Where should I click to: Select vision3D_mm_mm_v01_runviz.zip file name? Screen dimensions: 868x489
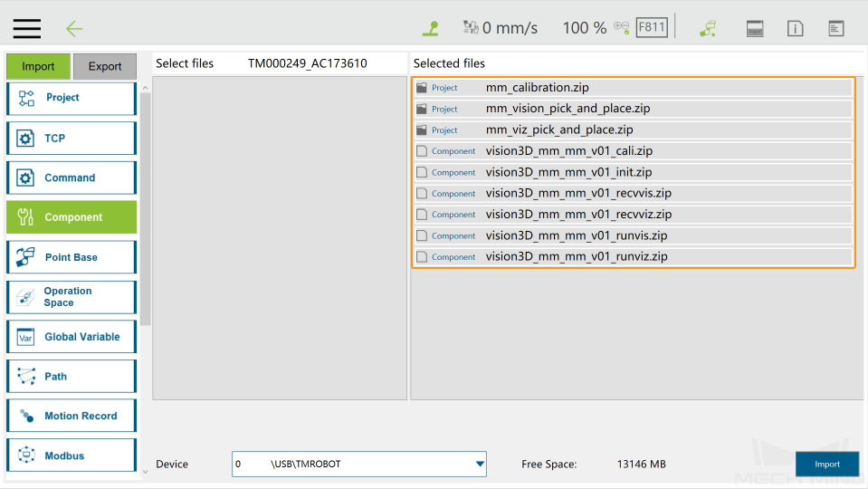coord(577,257)
